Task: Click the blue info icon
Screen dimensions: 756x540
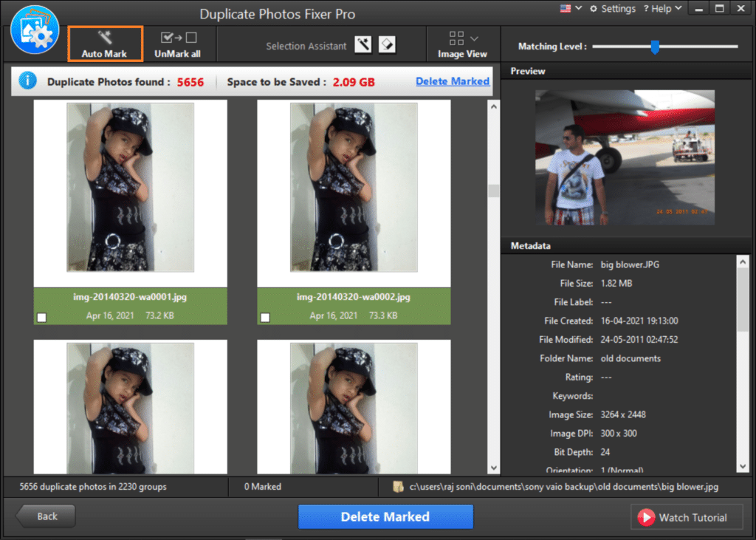Action: click(x=27, y=81)
